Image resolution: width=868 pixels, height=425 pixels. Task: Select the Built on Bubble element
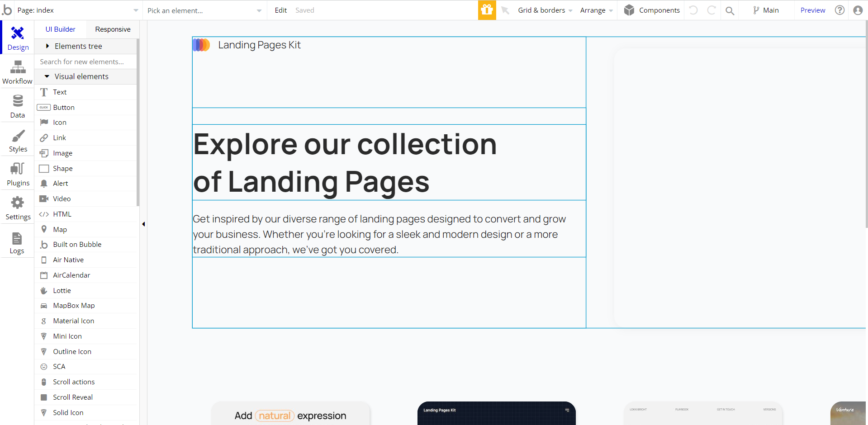point(86,245)
